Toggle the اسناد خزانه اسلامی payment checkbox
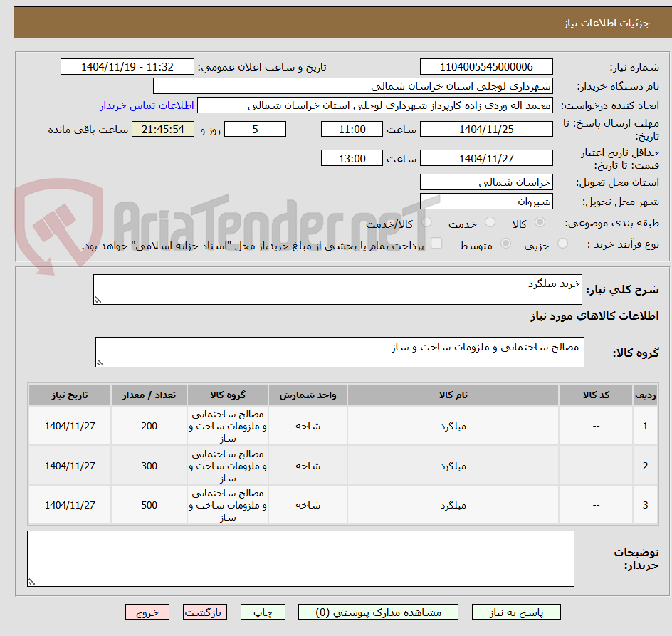This screenshot has height=636, width=672. 436,243
